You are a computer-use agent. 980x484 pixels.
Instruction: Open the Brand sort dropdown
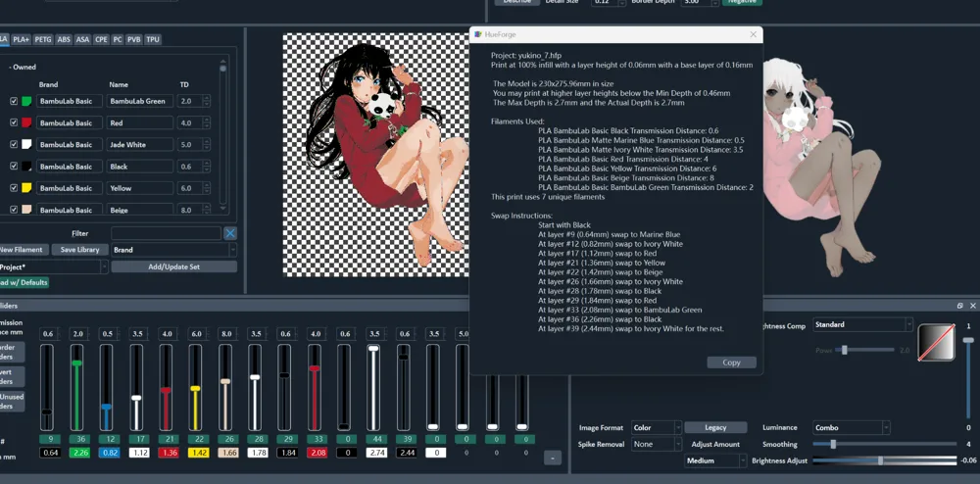point(174,250)
